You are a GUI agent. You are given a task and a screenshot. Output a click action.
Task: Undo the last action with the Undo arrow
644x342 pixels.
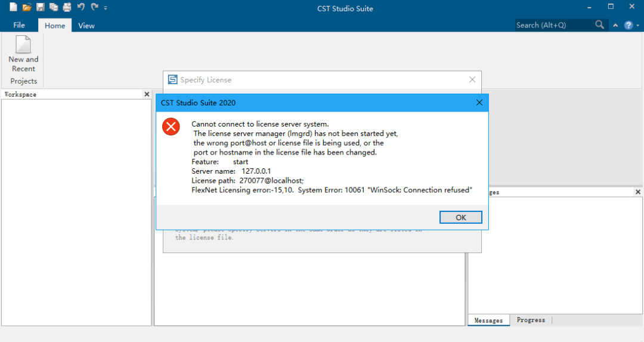pyautogui.click(x=80, y=8)
